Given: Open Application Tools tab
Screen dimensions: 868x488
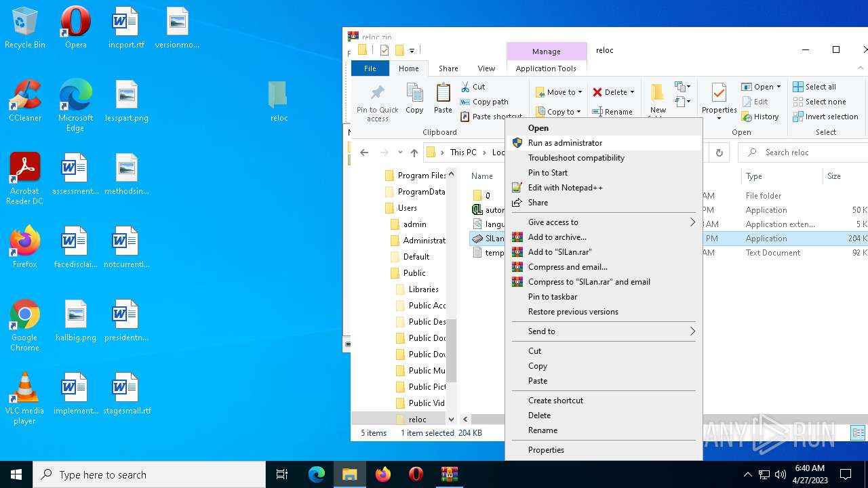Looking at the screenshot, I should point(546,68).
